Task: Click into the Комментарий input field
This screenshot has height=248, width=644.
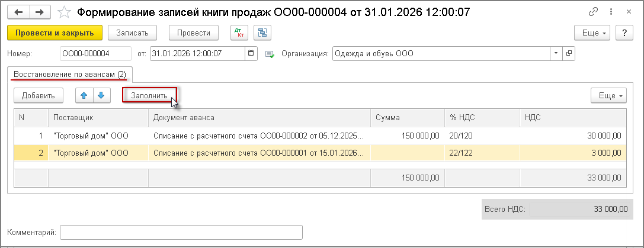Action: [x=181, y=232]
